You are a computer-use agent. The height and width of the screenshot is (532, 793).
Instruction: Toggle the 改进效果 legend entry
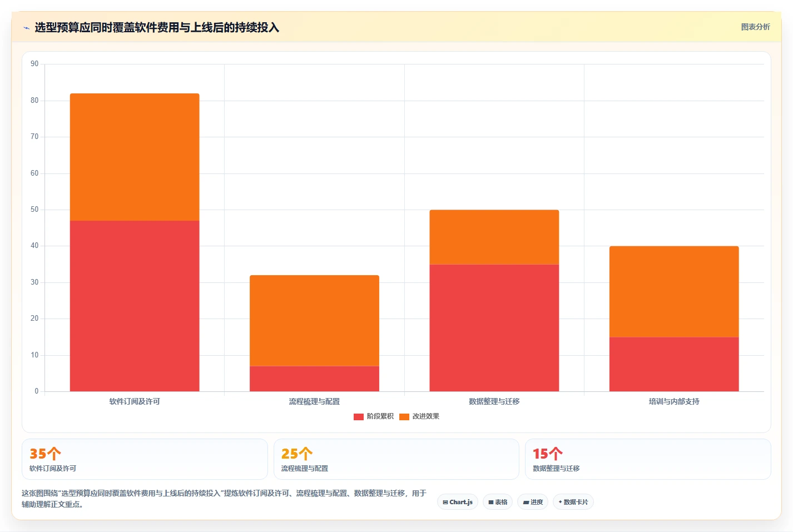tap(419, 416)
